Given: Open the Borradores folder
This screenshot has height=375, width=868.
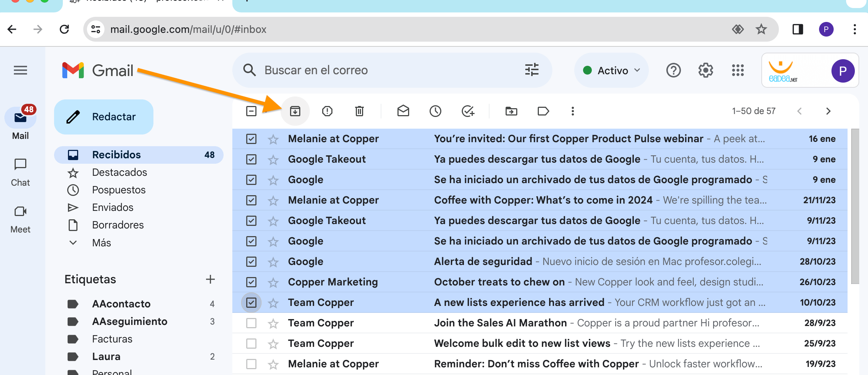Looking at the screenshot, I should point(118,225).
